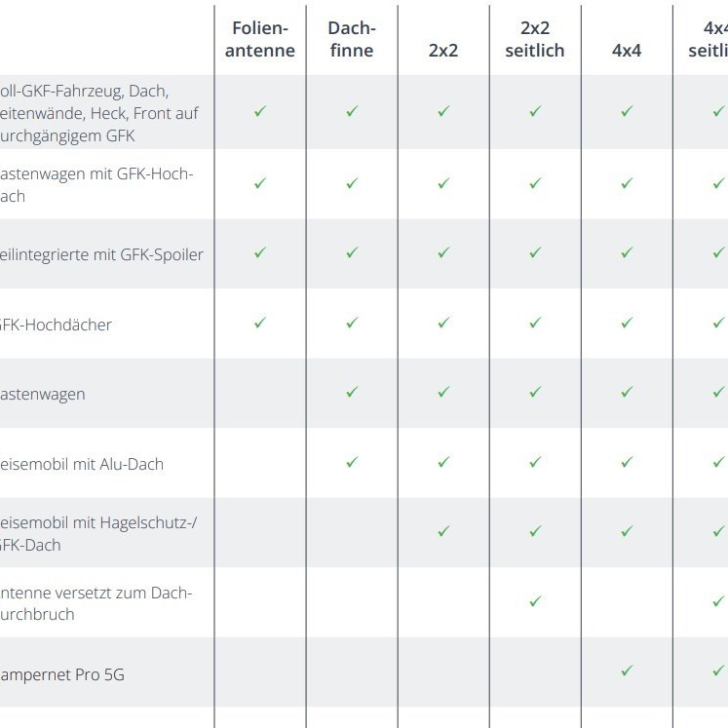
Task: Click Folienantenne checkmark in Teilintegrierte GFK-Spoiler row
Action: pyautogui.click(x=260, y=252)
